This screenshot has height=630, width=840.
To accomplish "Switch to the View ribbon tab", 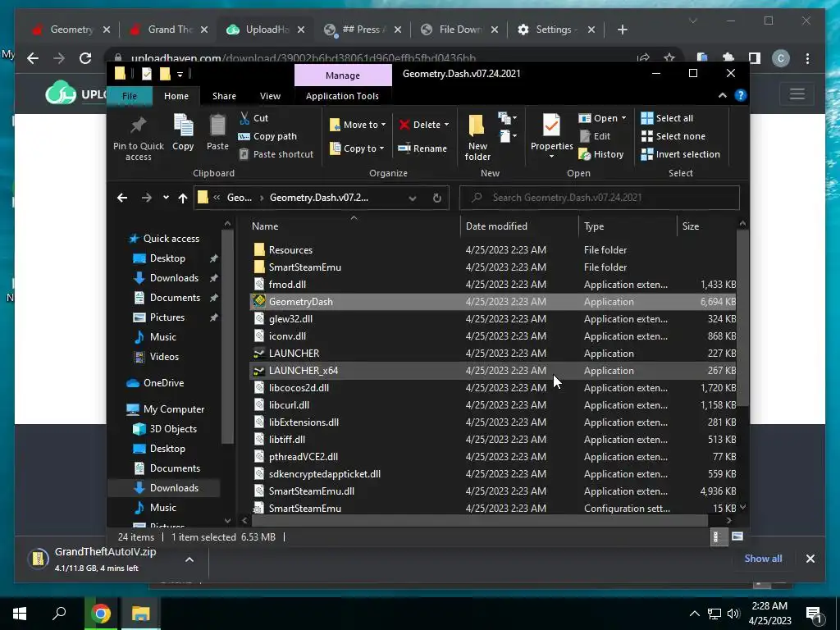I will pyautogui.click(x=270, y=96).
